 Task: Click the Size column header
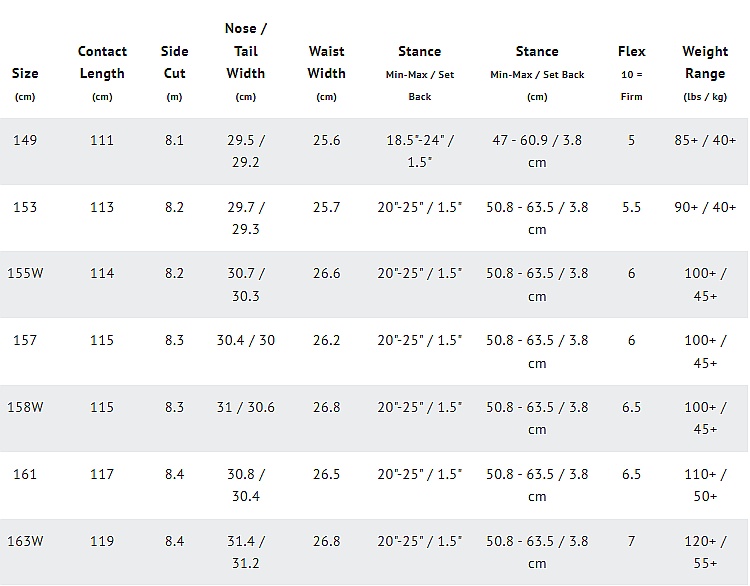pyautogui.click(x=25, y=74)
